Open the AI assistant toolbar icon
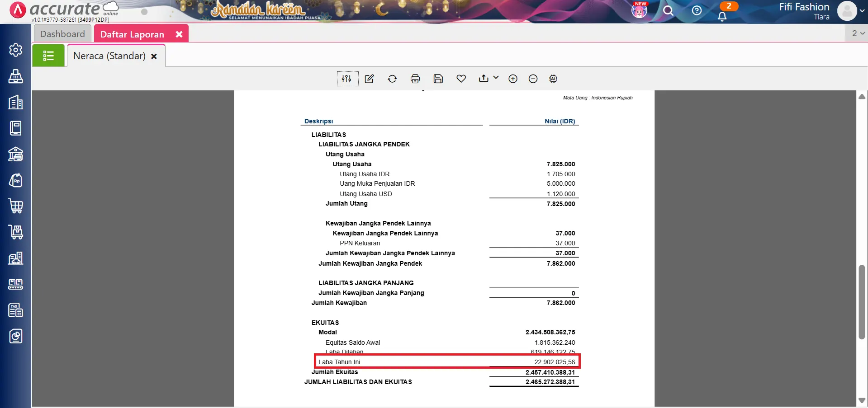This screenshot has height=408, width=868. pos(553,79)
